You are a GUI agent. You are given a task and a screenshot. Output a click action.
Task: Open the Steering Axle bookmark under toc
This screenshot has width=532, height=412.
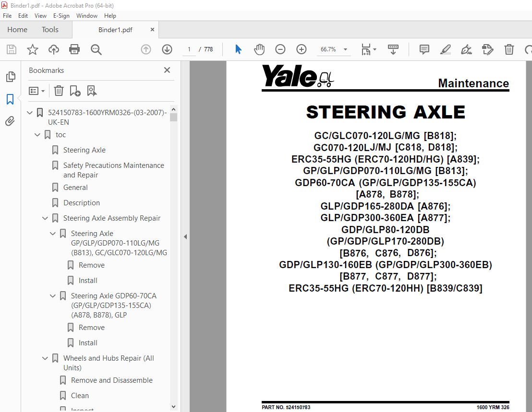pos(84,150)
